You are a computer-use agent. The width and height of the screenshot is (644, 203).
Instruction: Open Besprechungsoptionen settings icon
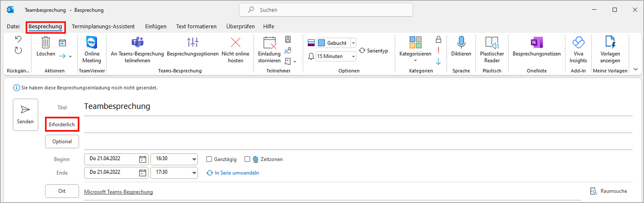click(x=193, y=42)
